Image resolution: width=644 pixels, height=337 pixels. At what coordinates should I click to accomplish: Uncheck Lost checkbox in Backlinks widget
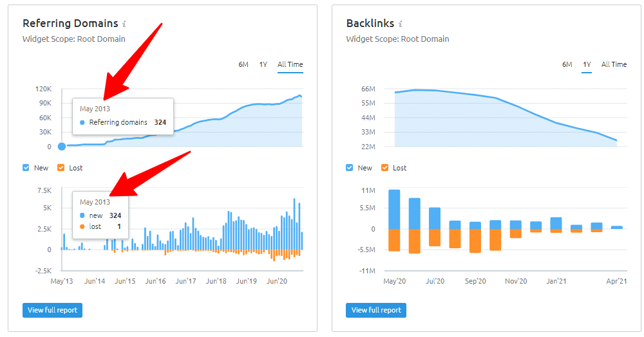[384, 168]
